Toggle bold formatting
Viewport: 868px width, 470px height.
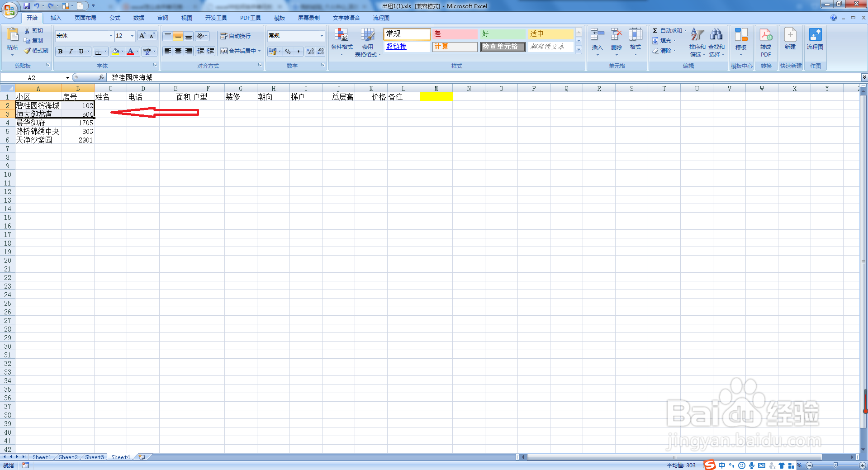tap(60, 52)
